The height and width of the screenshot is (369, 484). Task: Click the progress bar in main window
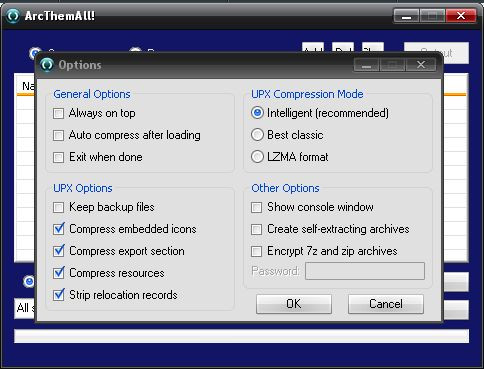pos(241,336)
